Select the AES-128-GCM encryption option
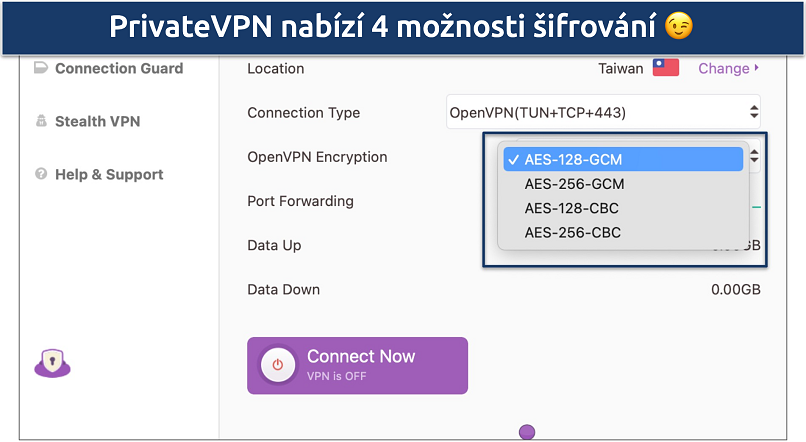 tap(572, 159)
